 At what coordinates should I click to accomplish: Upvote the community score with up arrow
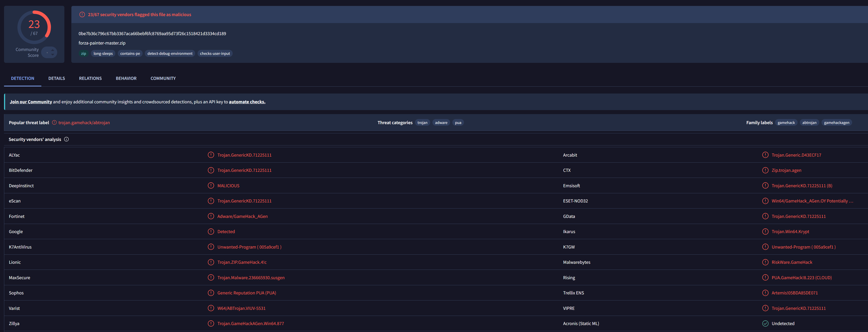coord(53,50)
